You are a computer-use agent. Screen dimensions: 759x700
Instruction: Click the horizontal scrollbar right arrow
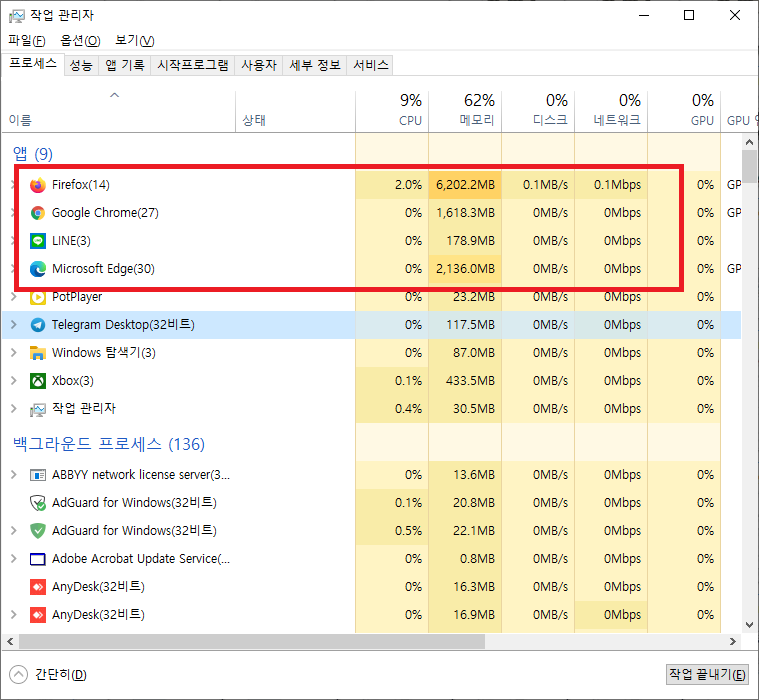(x=733, y=641)
